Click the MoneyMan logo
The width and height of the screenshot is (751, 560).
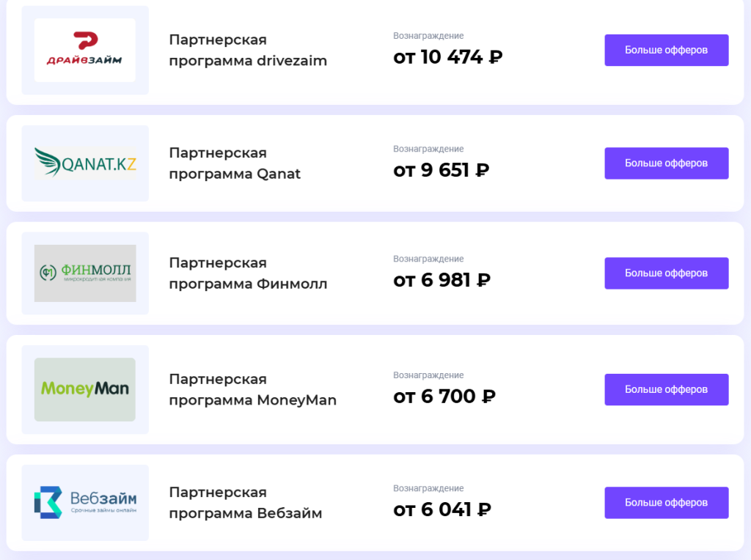85,389
